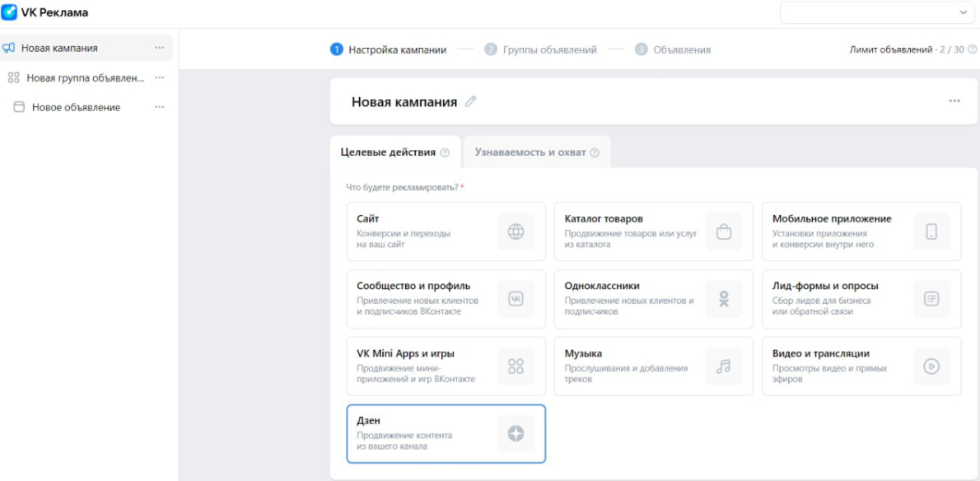Choose the Сообщество и профиль objective
Image resolution: width=980 pixels, height=481 pixels.
pyautogui.click(x=446, y=299)
